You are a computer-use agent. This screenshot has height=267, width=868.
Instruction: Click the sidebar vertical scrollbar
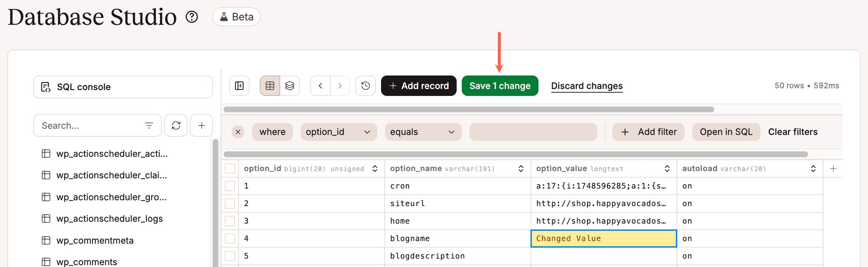pos(216,203)
